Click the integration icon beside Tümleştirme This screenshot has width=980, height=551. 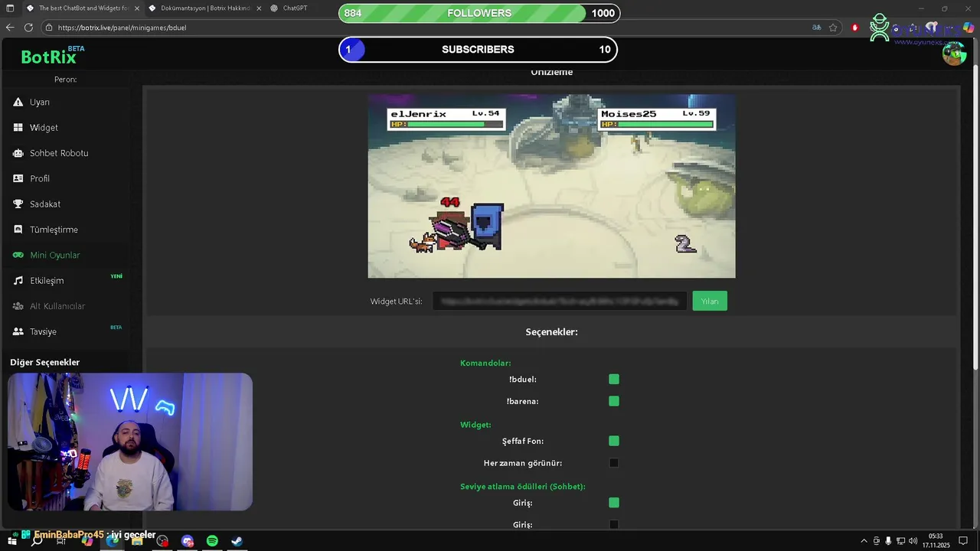pos(18,230)
